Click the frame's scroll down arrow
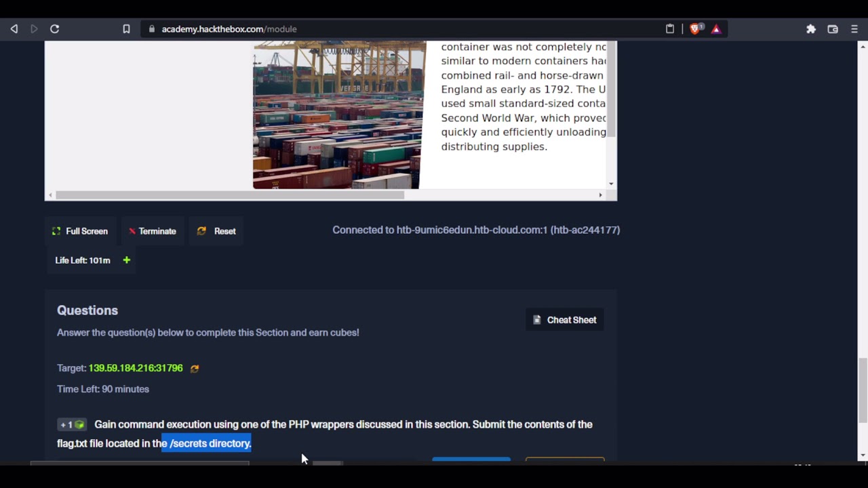The width and height of the screenshot is (868, 488). [x=611, y=184]
